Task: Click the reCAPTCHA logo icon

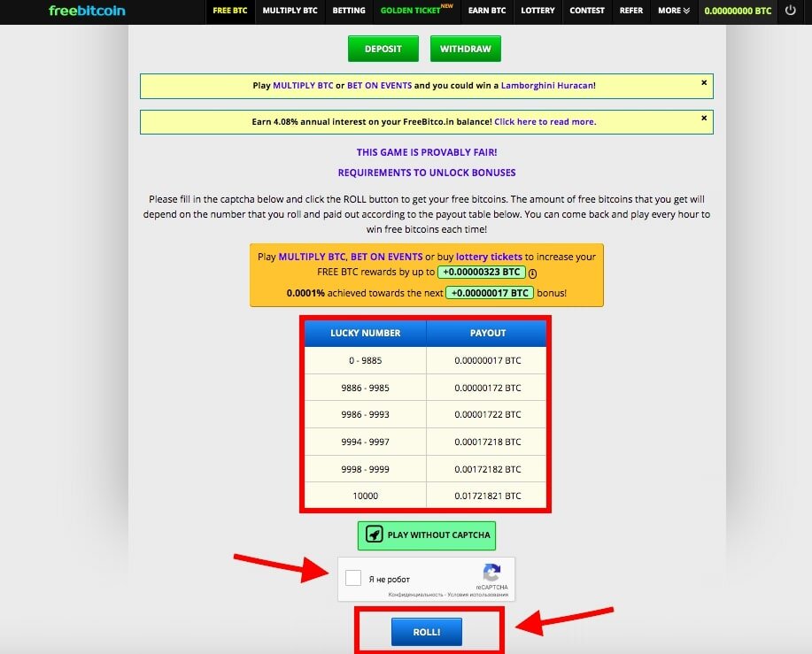Action: click(x=491, y=573)
